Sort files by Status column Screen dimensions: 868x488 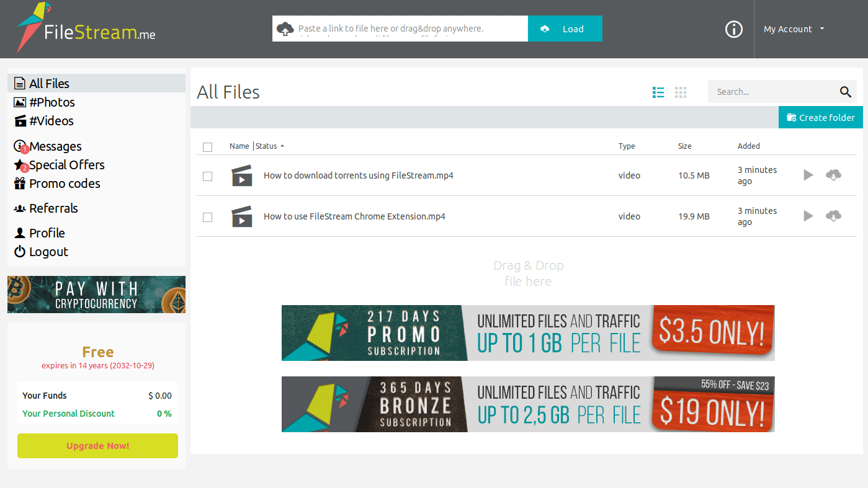click(x=267, y=146)
